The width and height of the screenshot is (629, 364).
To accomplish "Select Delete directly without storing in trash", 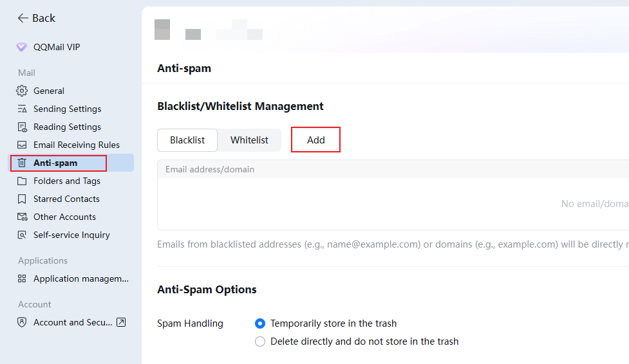I will pos(260,341).
